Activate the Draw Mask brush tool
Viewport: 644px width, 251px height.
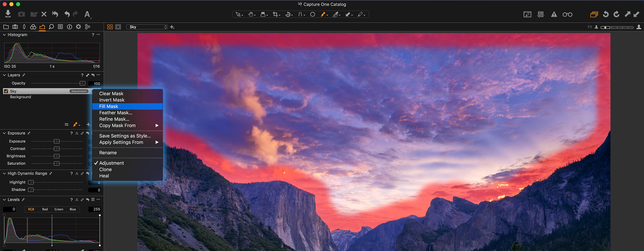[324, 14]
